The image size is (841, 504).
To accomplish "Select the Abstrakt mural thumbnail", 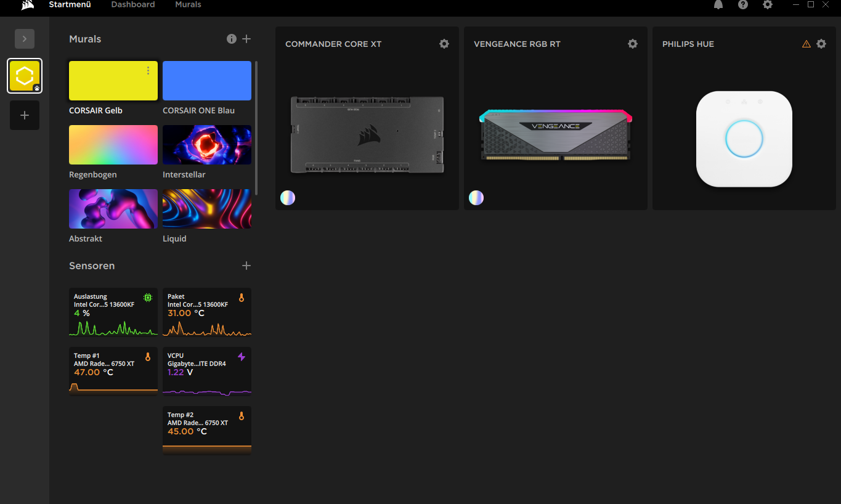I will click(x=113, y=209).
